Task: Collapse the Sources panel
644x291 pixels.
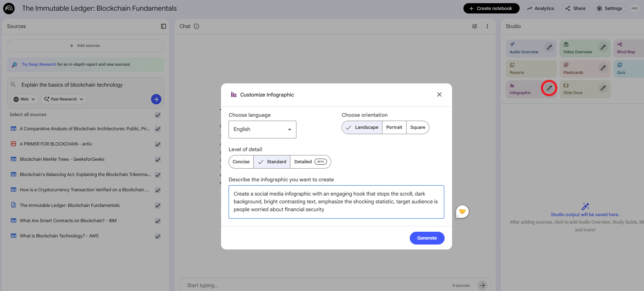Action: (x=163, y=26)
